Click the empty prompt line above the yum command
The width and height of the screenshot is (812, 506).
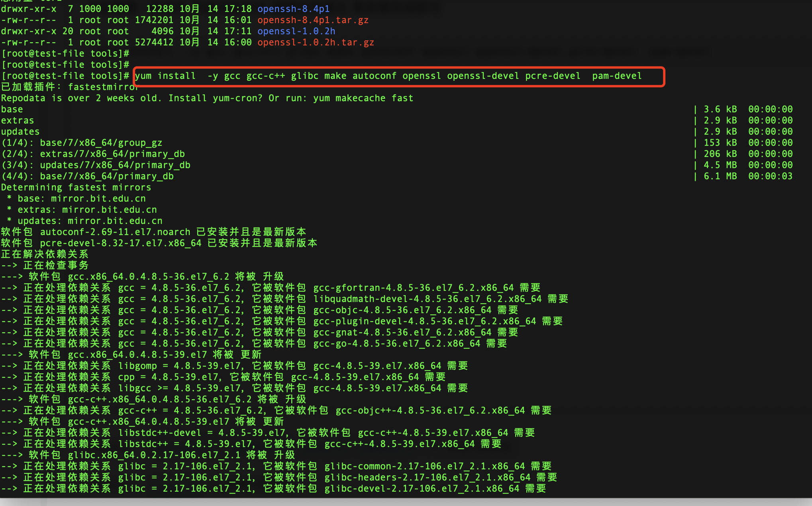(65, 65)
